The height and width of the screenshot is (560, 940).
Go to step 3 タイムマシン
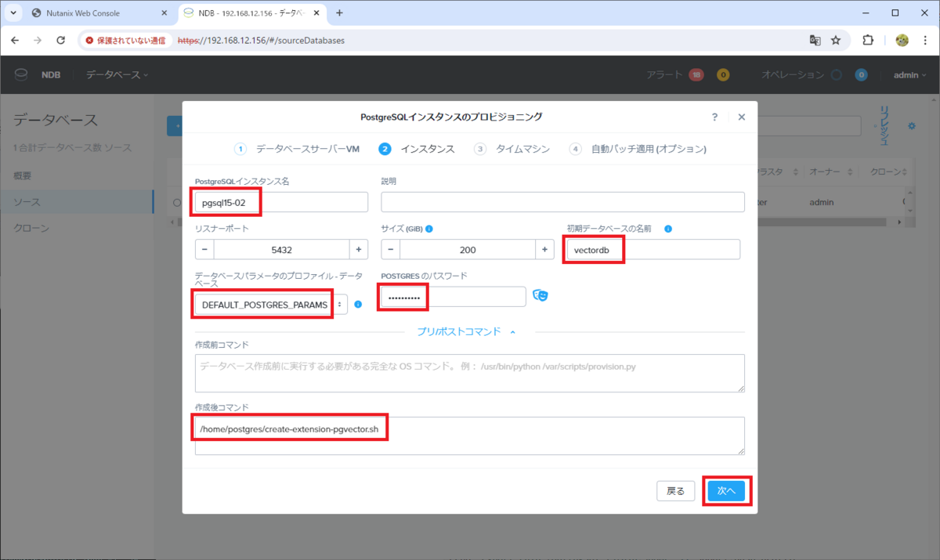[512, 149]
